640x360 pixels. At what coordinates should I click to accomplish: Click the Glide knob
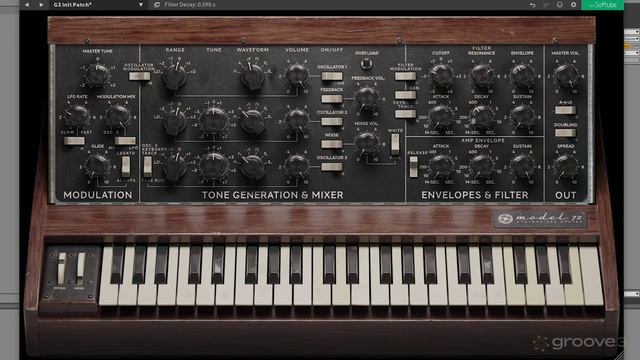(x=98, y=166)
